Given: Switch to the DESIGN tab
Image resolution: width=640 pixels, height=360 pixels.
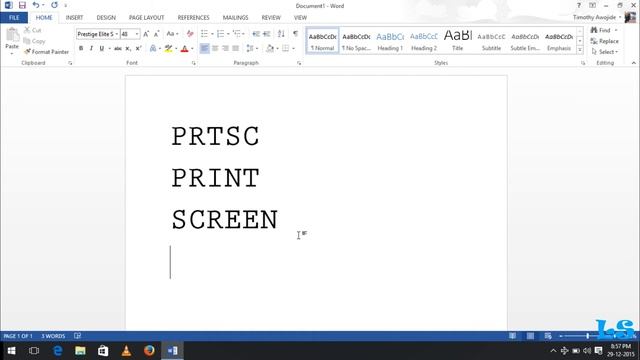Looking at the screenshot, I should point(106,18).
